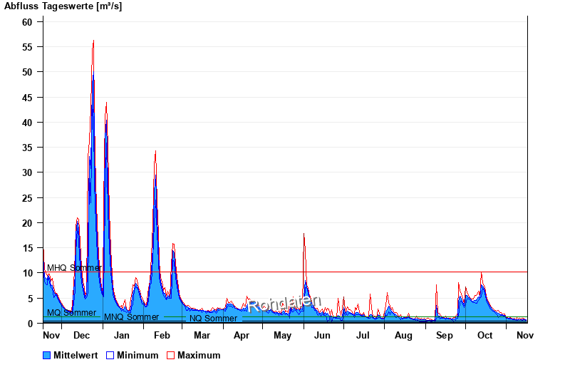The width and height of the screenshot is (570, 392).
Task: Click the Minimum legend swatch box
Action: [x=110, y=355]
